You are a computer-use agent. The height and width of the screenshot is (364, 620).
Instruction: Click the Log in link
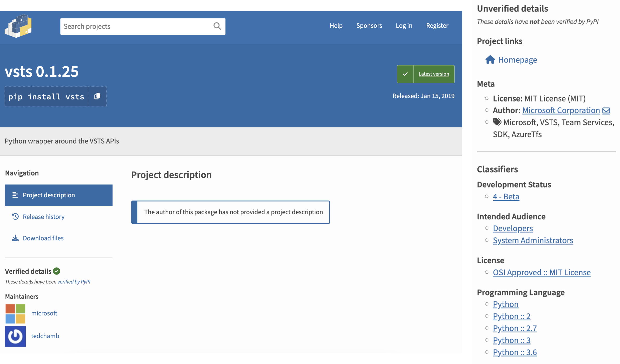tap(404, 26)
